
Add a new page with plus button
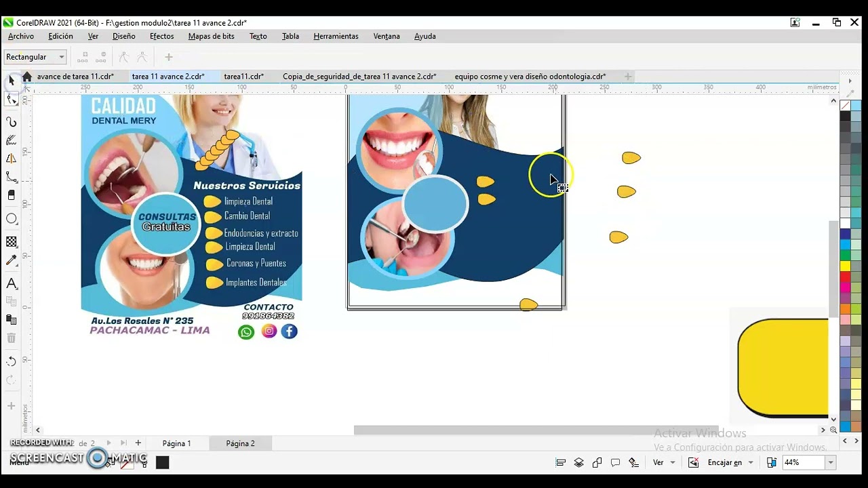click(x=138, y=443)
